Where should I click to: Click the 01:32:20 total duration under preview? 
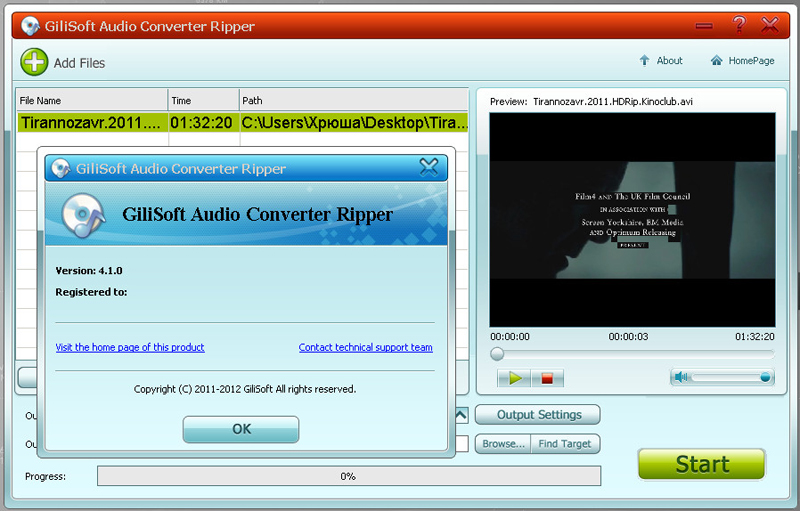pos(755,337)
